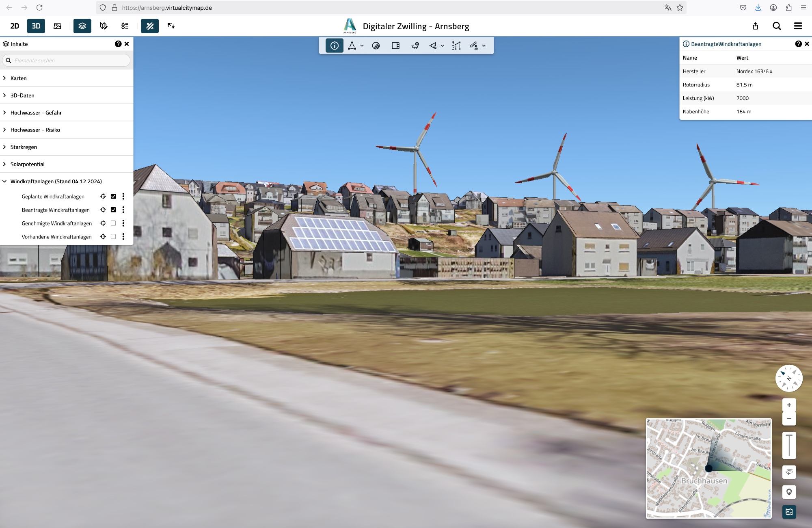Click the share icon in header
812x528 pixels.
(755, 26)
